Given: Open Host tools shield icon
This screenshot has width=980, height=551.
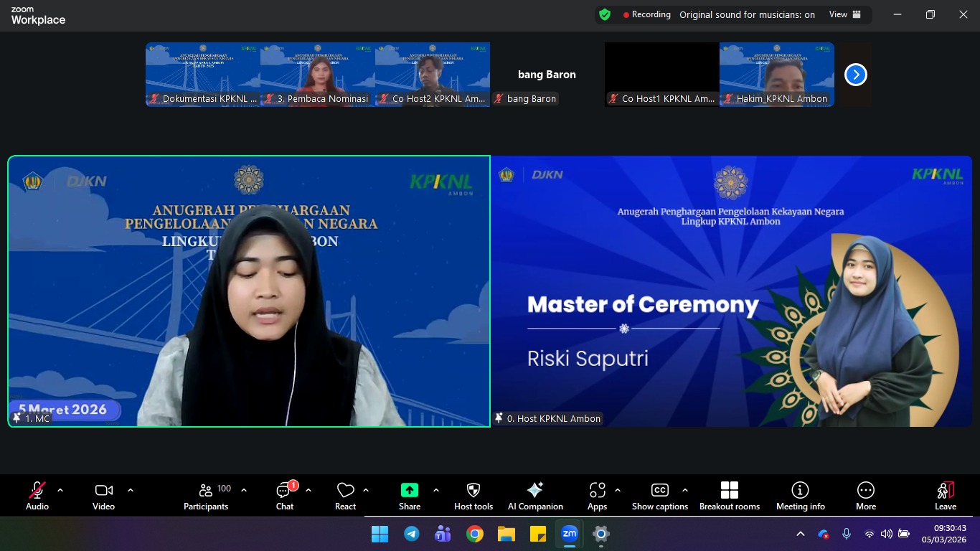Looking at the screenshot, I should [473, 496].
